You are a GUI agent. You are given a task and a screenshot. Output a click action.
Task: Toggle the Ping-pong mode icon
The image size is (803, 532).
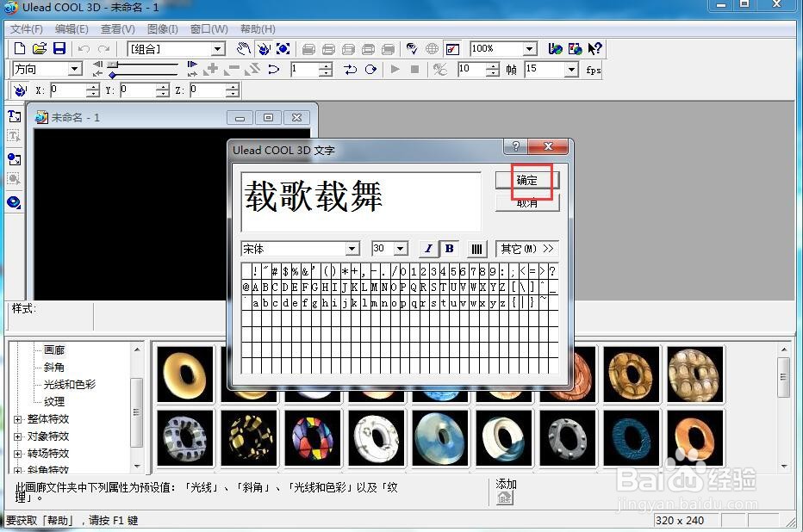351,69
